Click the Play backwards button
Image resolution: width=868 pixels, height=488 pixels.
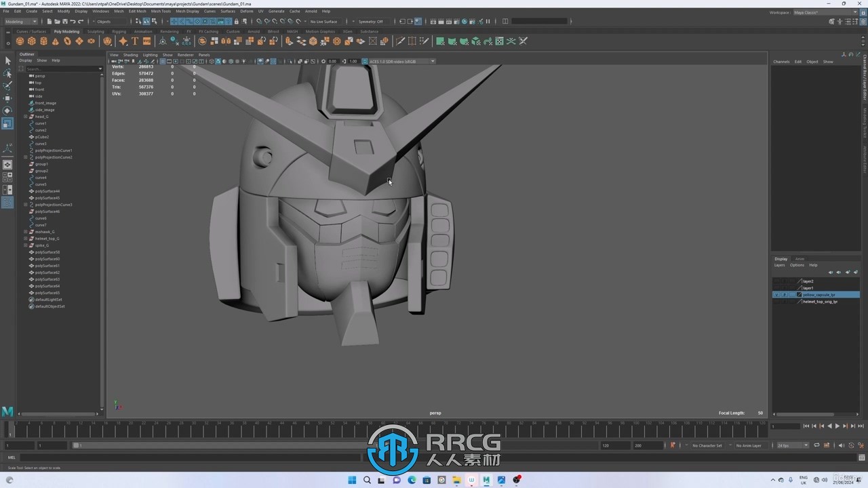pyautogui.click(x=829, y=426)
